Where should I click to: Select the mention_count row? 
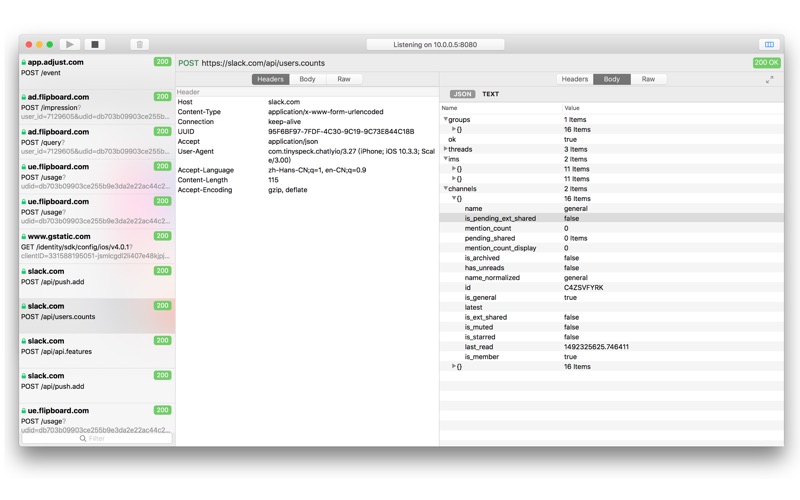point(612,228)
